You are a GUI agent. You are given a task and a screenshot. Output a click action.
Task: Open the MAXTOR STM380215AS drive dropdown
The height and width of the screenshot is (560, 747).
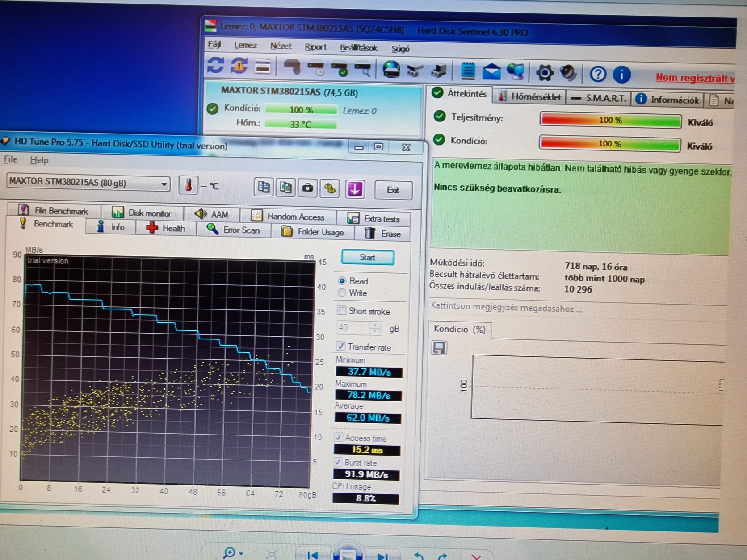[x=88, y=182]
